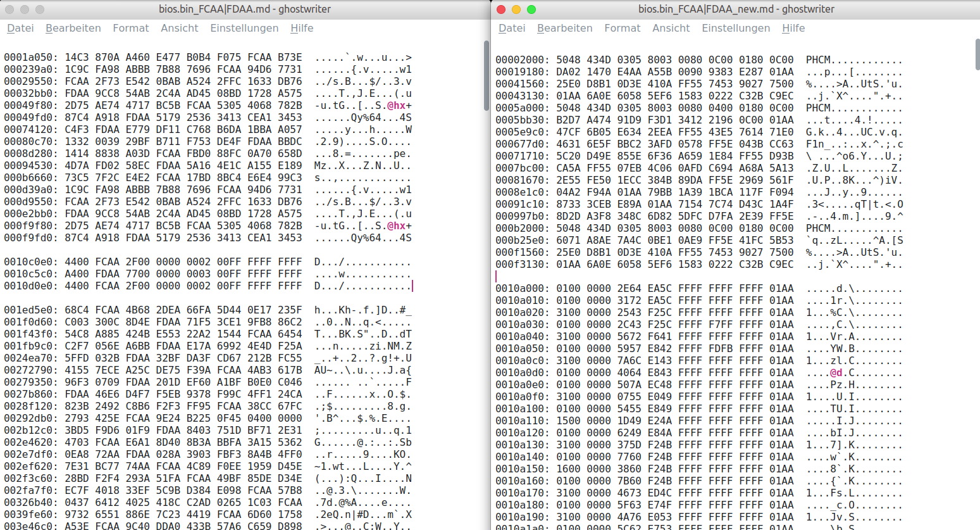Click highlighted @d on row 0010a0d0

[836, 372]
